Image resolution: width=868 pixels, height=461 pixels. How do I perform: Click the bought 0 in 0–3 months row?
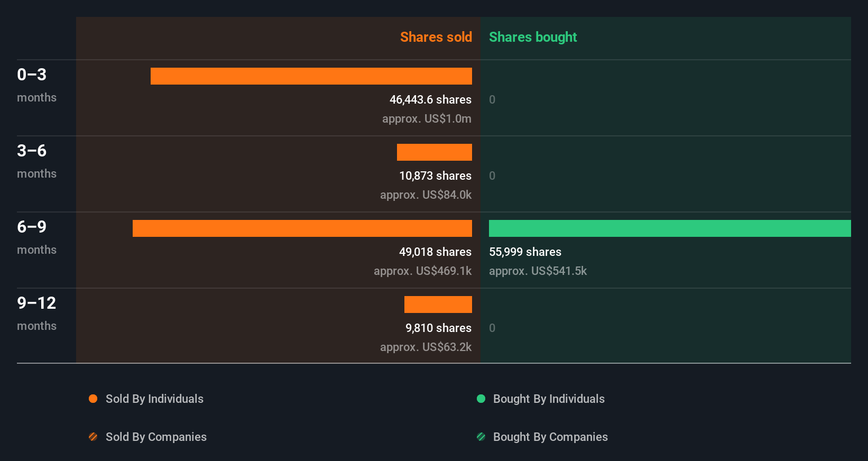pyautogui.click(x=492, y=100)
